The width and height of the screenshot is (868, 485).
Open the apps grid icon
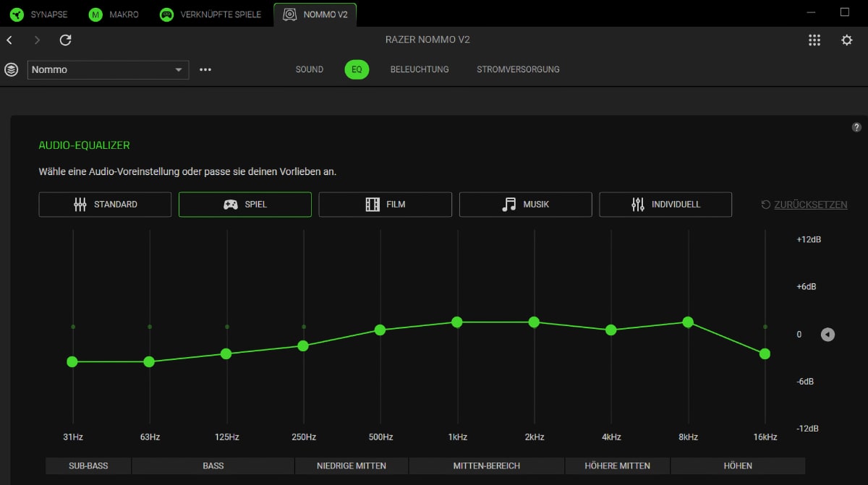point(814,40)
